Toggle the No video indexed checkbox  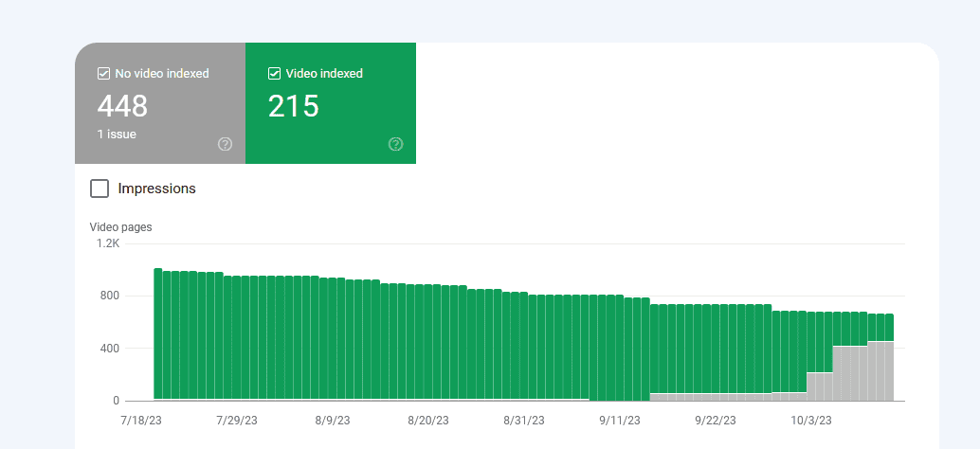(103, 73)
